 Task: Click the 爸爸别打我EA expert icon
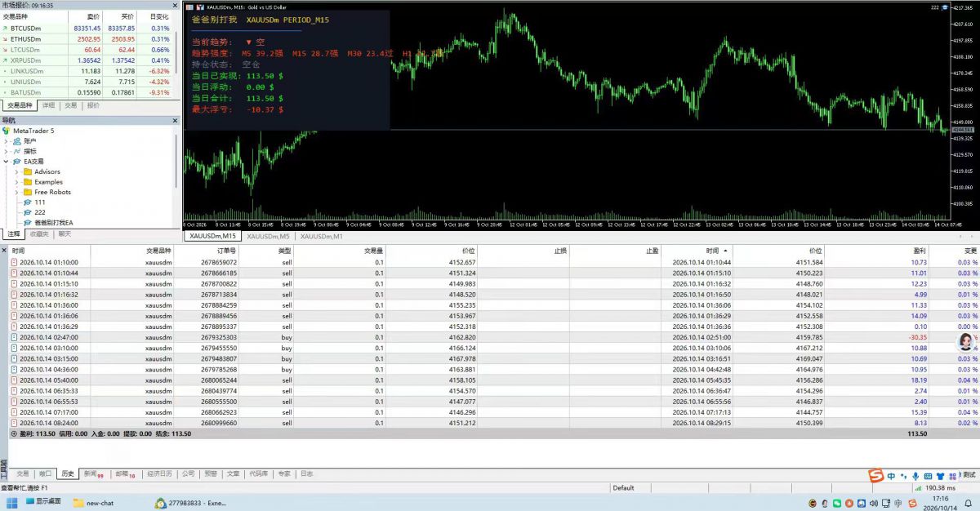[x=27, y=223]
